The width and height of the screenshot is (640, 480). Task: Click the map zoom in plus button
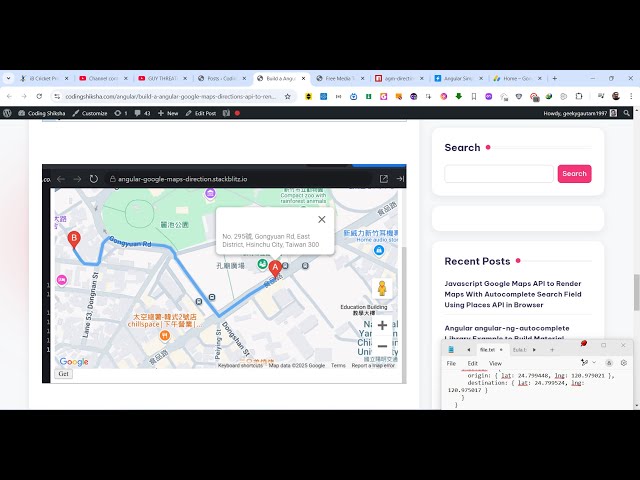(x=382, y=325)
